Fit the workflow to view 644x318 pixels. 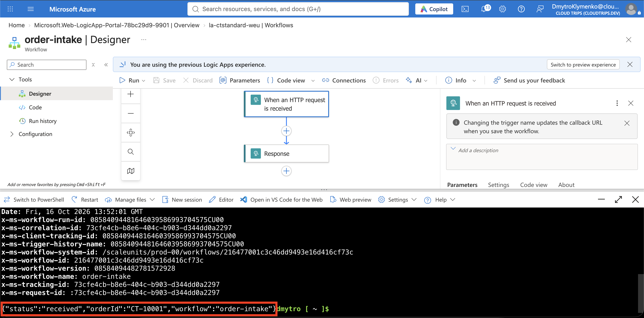click(131, 133)
